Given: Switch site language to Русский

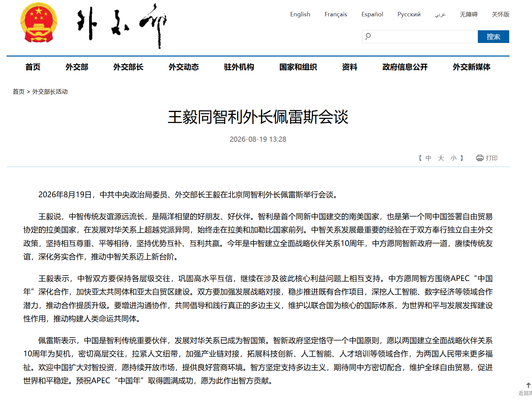Looking at the screenshot, I should coord(409,14).
